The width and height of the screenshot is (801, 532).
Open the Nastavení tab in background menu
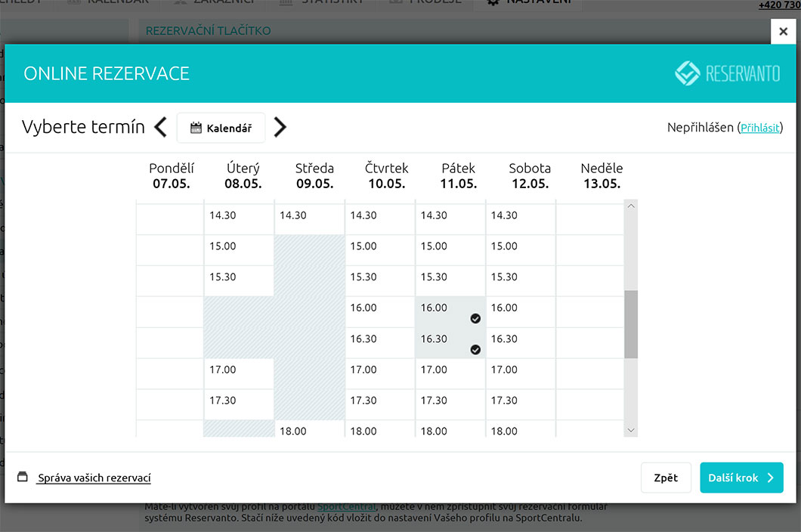click(x=529, y=2)
